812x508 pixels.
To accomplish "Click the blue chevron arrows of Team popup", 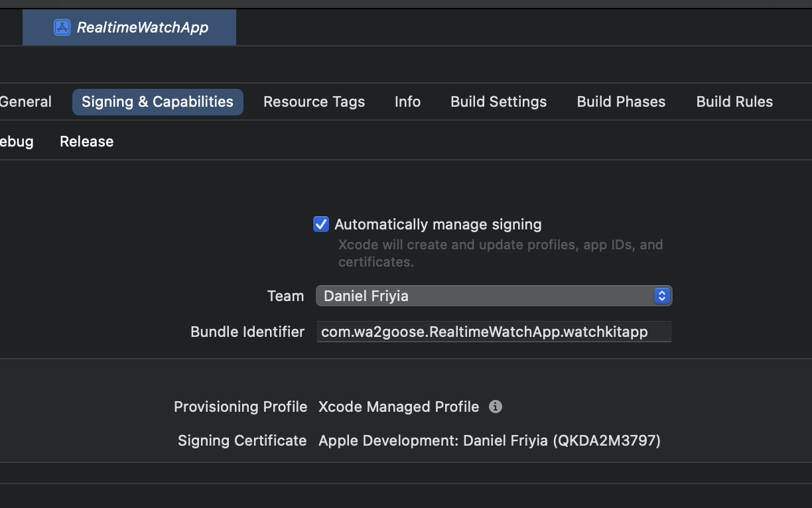I will pos(661,296).
